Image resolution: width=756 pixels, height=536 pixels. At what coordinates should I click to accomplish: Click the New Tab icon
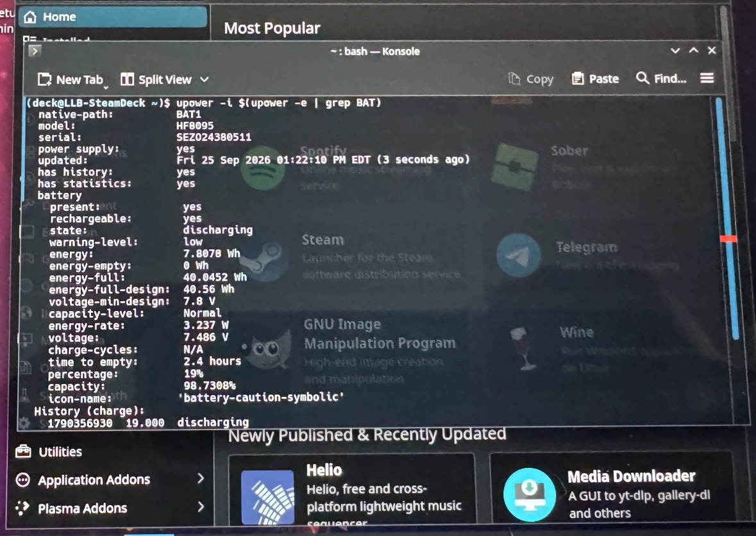pyautogui.click(x=44, y=80)
